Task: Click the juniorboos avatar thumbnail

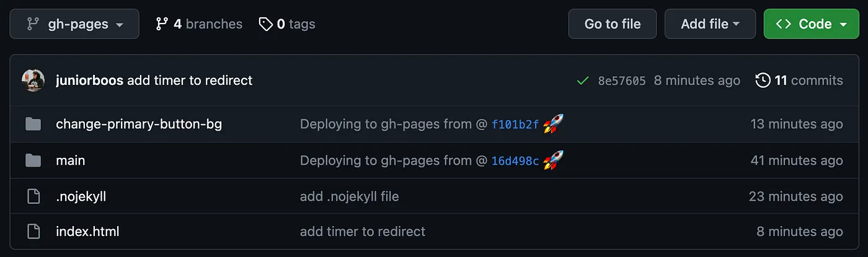Action: click(33, 81)
